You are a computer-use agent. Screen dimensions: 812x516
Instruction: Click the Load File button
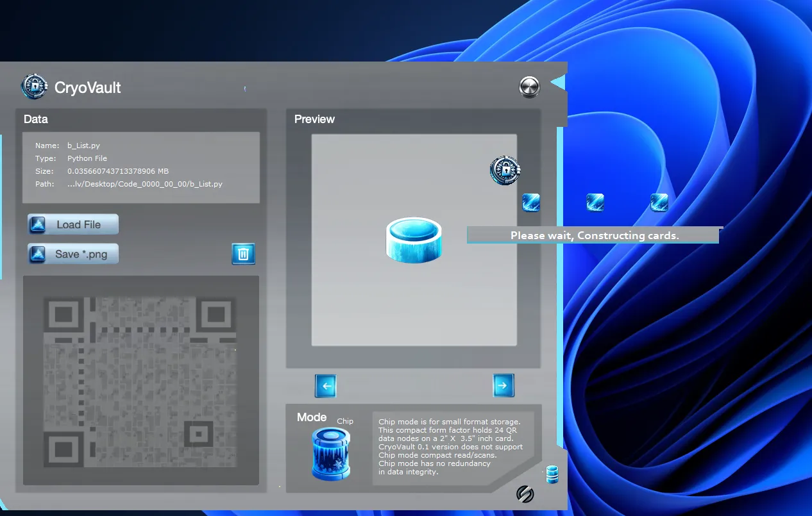tap(73, 224)
